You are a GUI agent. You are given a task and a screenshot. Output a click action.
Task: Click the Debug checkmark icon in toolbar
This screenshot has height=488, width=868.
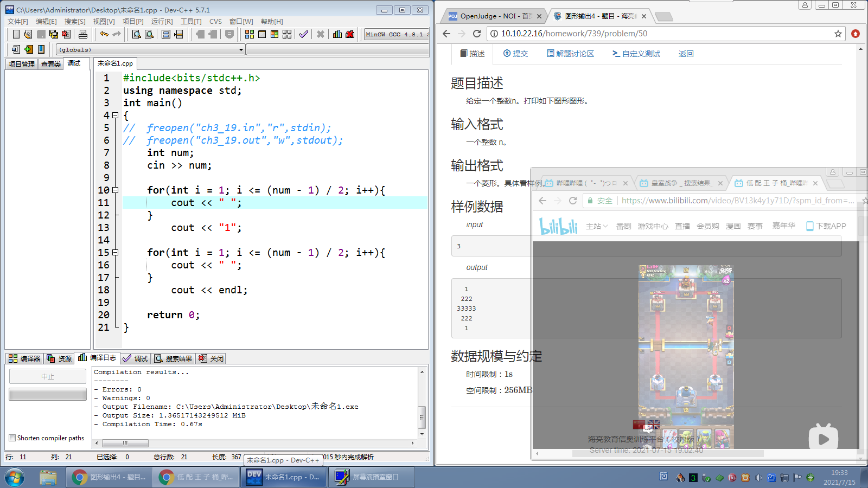(x=304, y=34)
